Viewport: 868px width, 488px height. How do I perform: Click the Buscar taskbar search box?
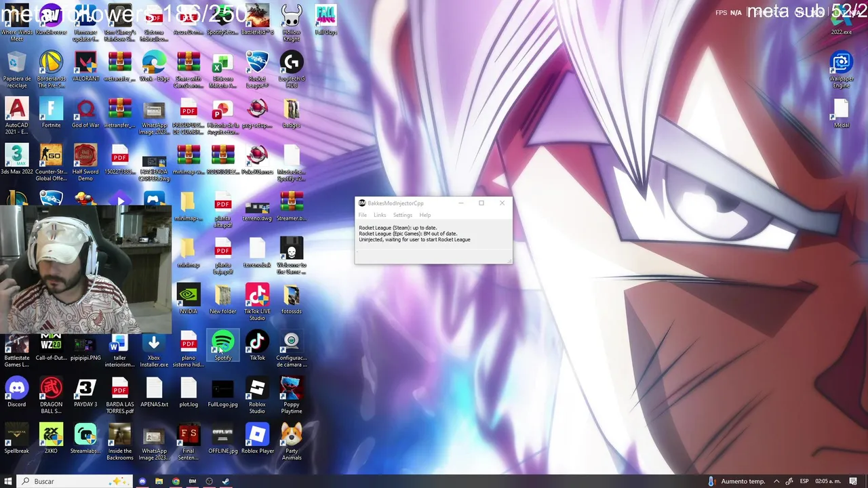tap(73, 481)
